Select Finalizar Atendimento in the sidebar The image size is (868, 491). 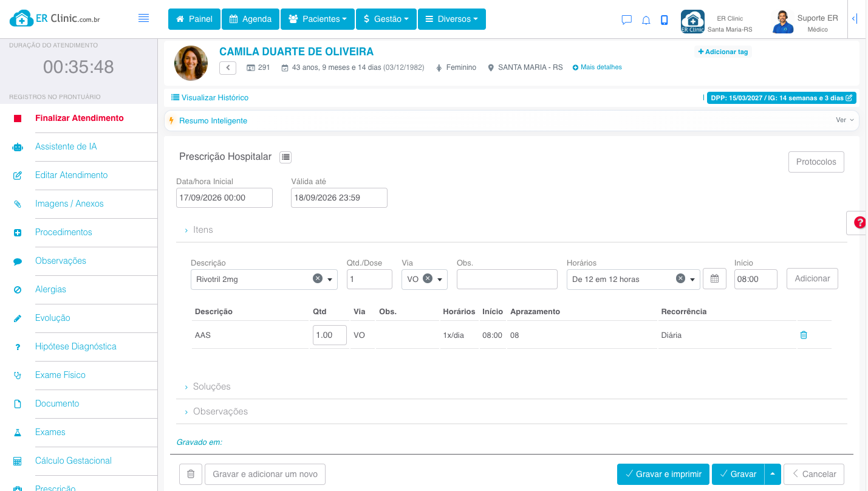coord(80,118)
